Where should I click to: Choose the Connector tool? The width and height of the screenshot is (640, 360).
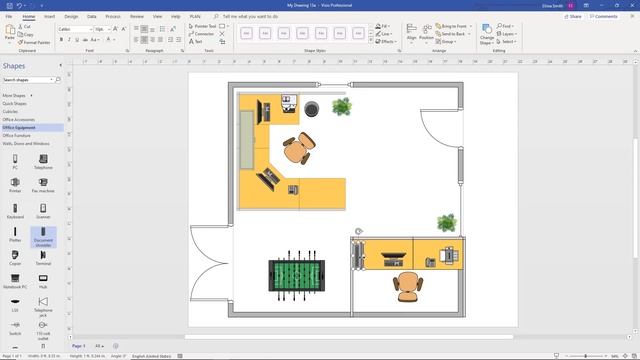(201, 34)
